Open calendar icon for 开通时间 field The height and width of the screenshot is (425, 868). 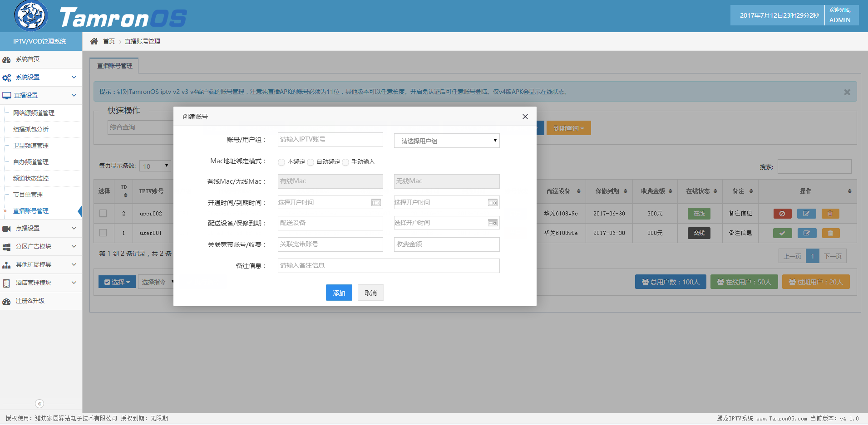click(376, 202)
